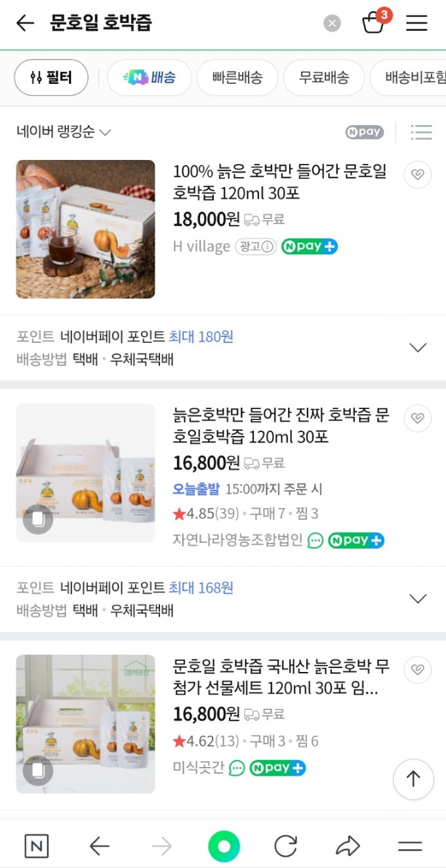Open the 네이버 랭킹순 sorting dropdown

pos(64,132)
